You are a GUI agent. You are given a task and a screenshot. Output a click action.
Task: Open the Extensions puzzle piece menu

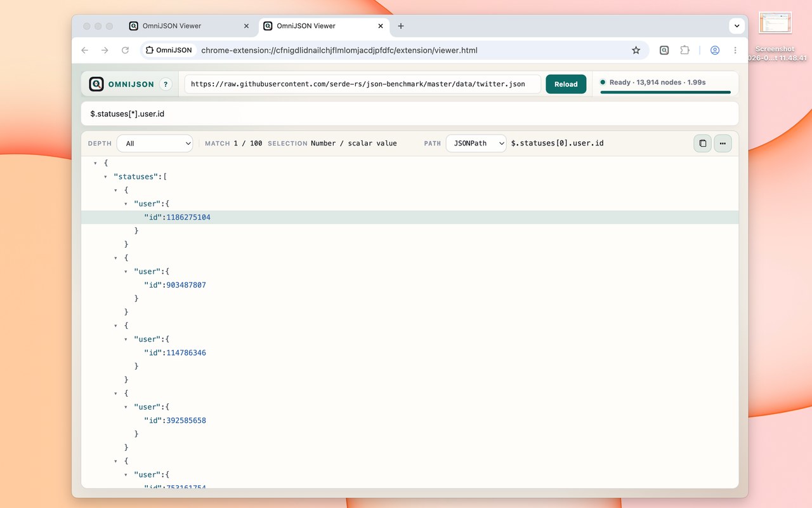coord(684,50)
